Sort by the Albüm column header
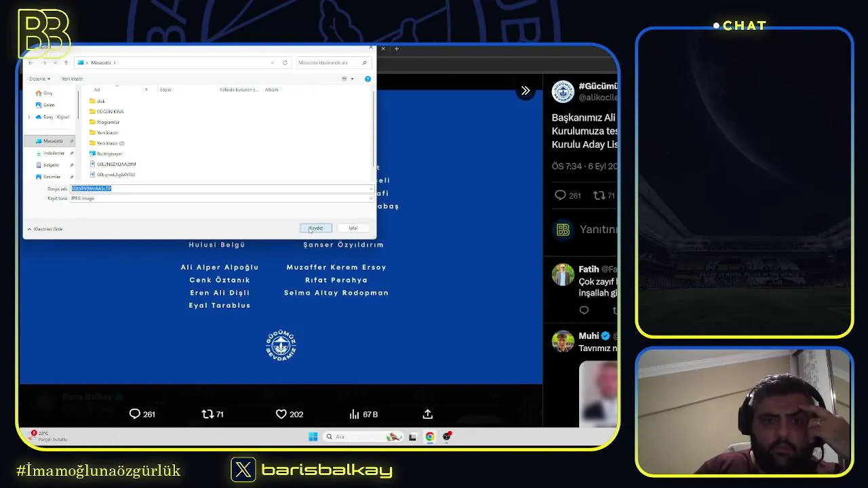 [x=271, y=89]
